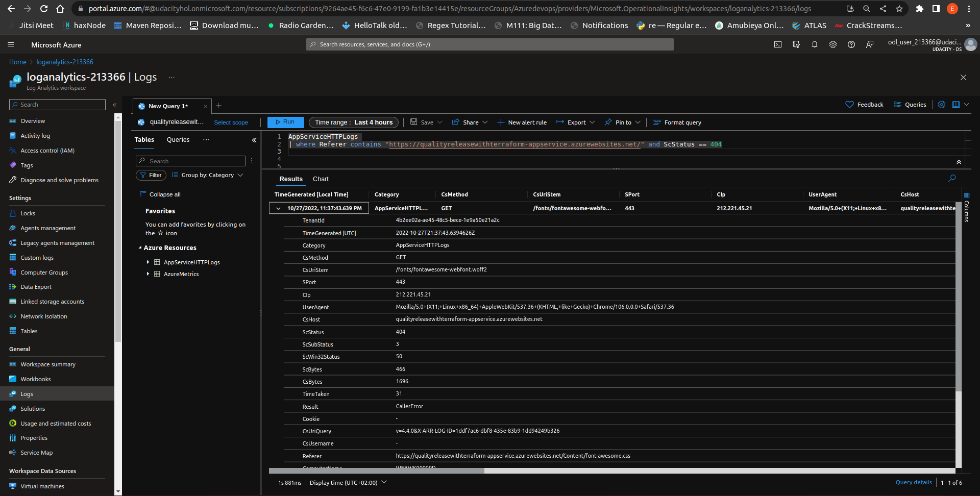Open more options next to Queries tab
The width and height of the screenshot is (980, 496).
coord(206,140)
